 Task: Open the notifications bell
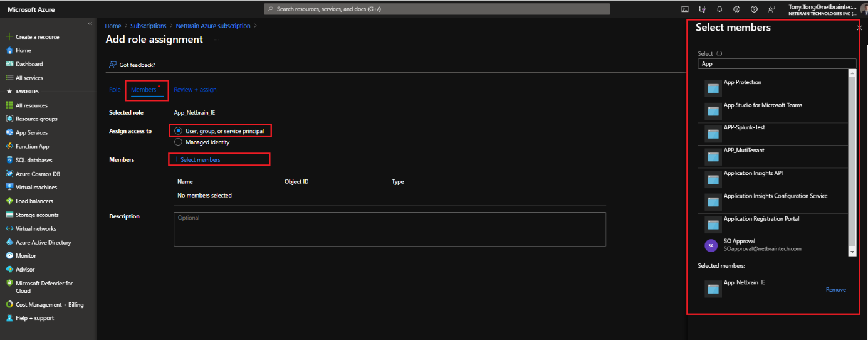(719, 9)
